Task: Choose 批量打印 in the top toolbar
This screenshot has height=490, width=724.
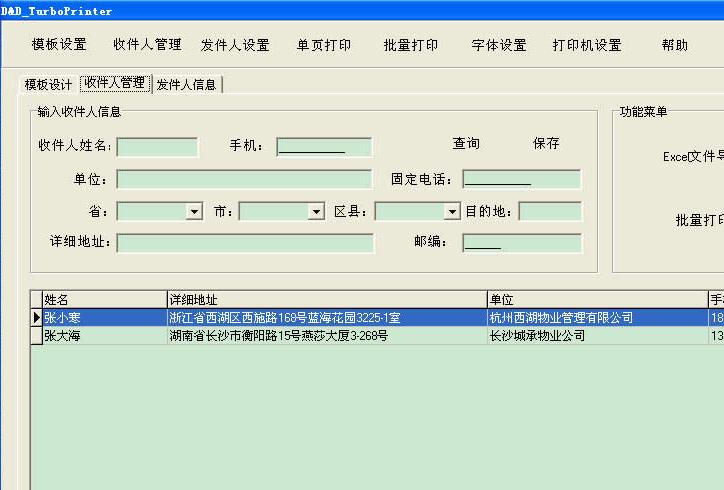Action: pos(411,45)
